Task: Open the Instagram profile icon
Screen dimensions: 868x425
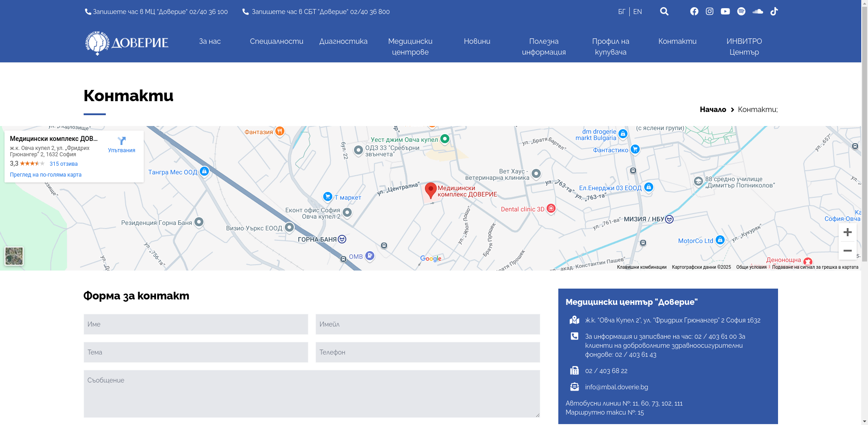Action: [x=709, y=11]
